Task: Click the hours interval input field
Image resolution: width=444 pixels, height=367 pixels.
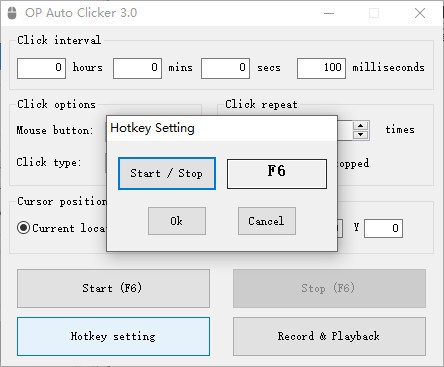Action: pos(41,68)
